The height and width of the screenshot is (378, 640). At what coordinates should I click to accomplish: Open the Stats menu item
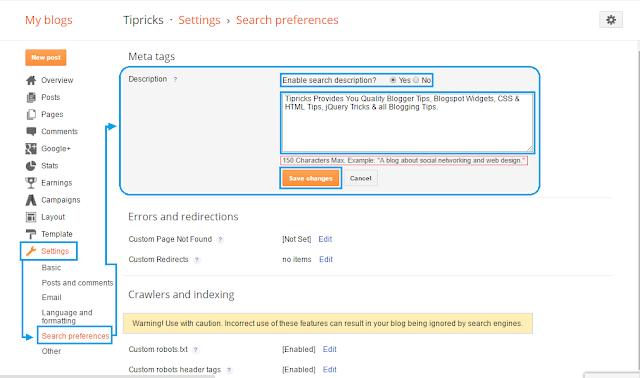49,166
